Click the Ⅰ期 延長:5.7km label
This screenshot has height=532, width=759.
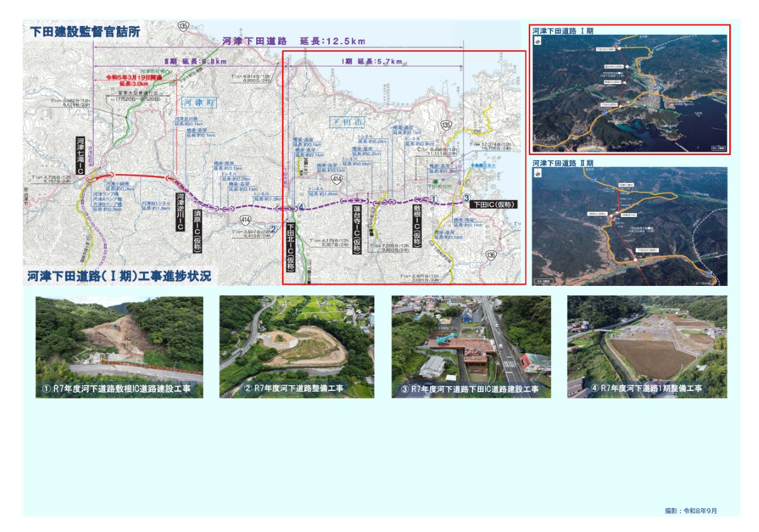[371, 61]
